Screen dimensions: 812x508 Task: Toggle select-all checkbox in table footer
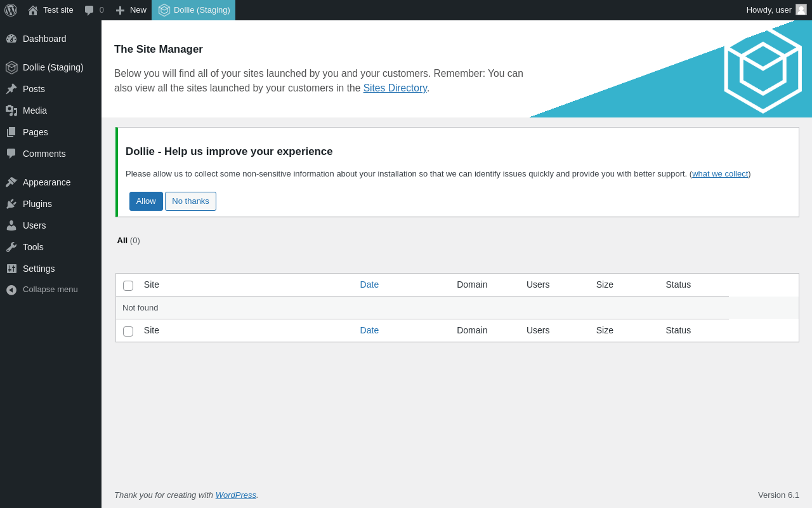coord(128,331)
